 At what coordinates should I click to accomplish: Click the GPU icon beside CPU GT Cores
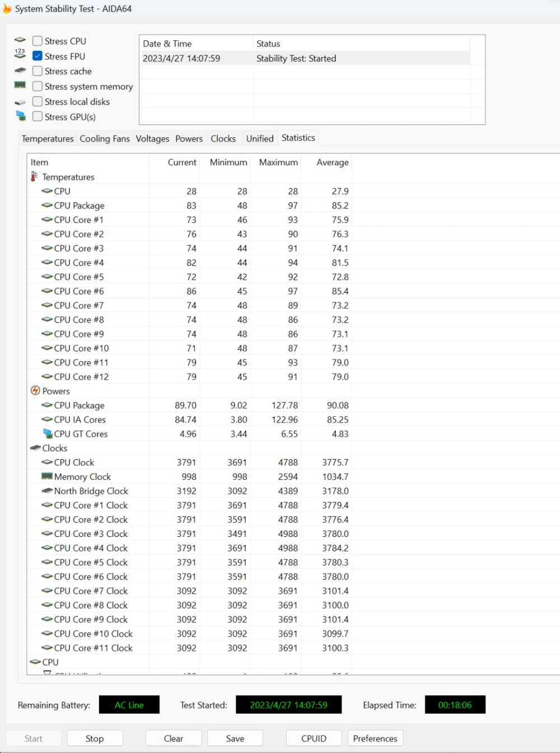(x=48, y=433)
